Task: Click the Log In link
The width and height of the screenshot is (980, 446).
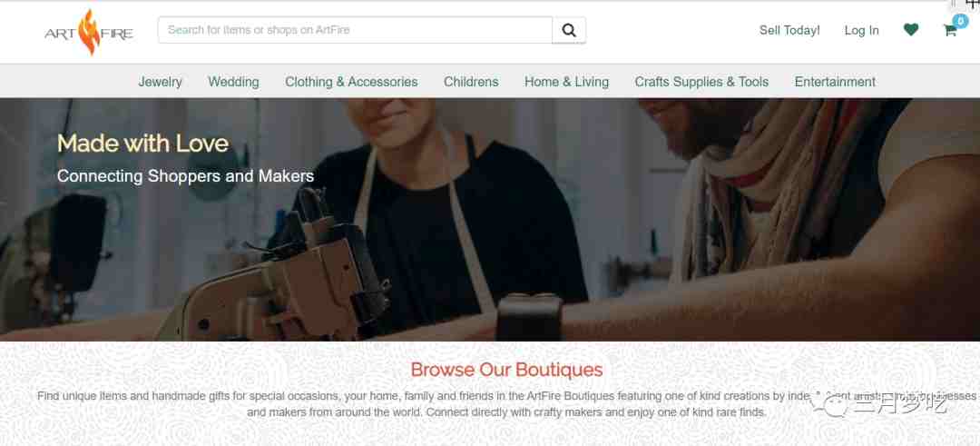Action: pyautogui.click(x=861, y=30)
